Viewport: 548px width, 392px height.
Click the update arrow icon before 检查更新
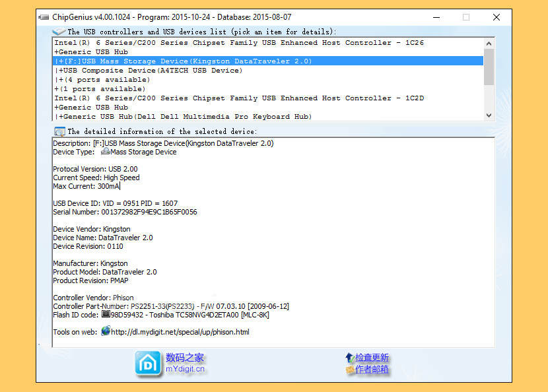click(349, 357)
